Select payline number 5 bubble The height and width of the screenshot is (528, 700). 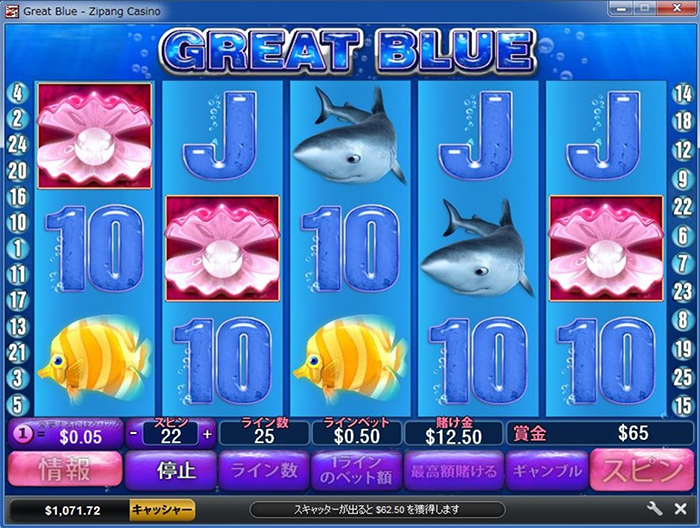click(x=17, y=404)
